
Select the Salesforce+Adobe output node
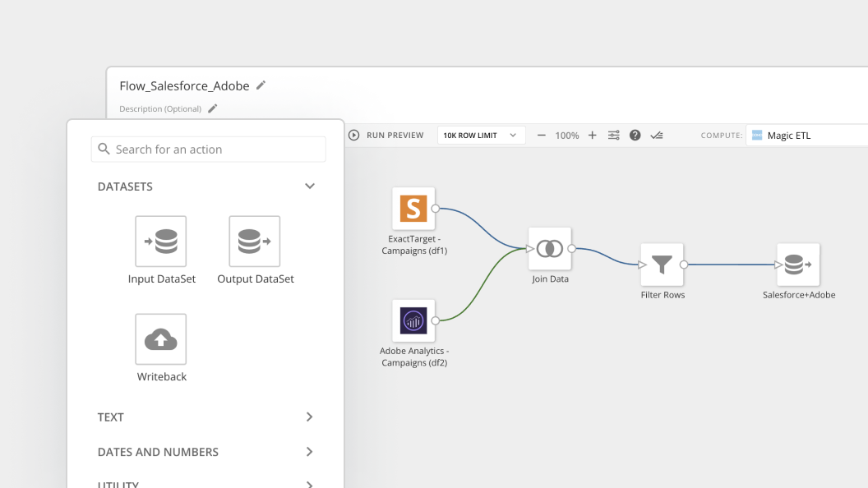click(798, 265)
